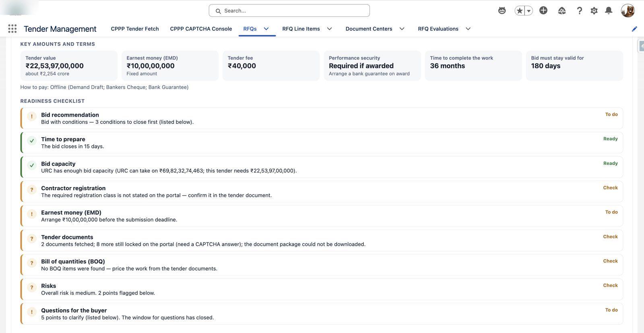The image size is (644, 333).
Task: Click the Favorites star icon
Action: pos(520,11)
